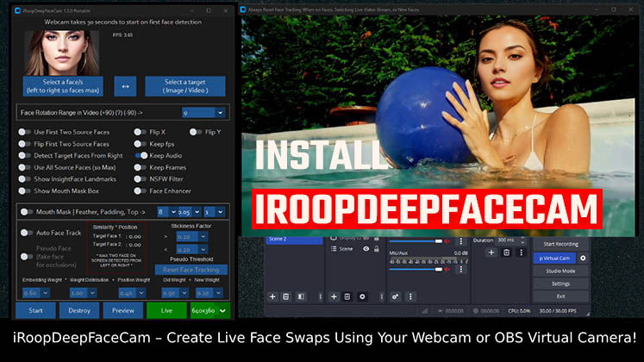Toggle Keep Frames switch
The image size is (644, 362).
pyautogui.click(x=140, y=167)
